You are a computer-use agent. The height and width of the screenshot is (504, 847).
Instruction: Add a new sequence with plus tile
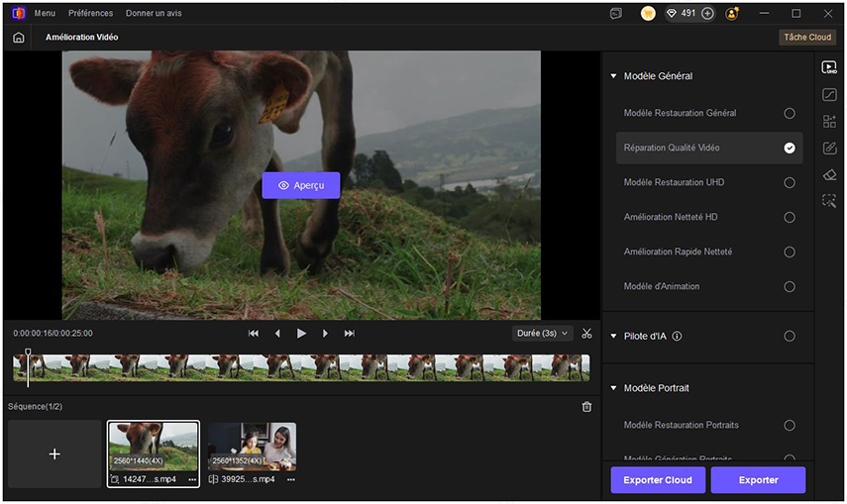(x=54, y=454)
